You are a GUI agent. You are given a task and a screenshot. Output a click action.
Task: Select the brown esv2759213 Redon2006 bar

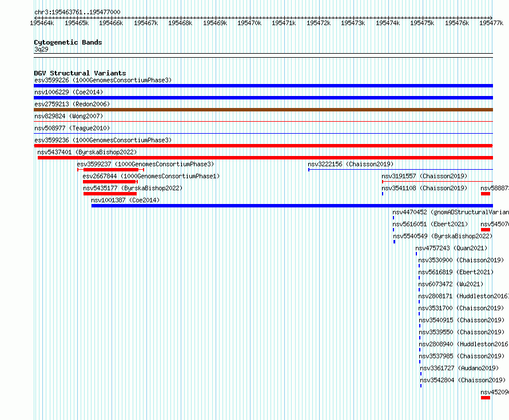[x=263, y=110]
